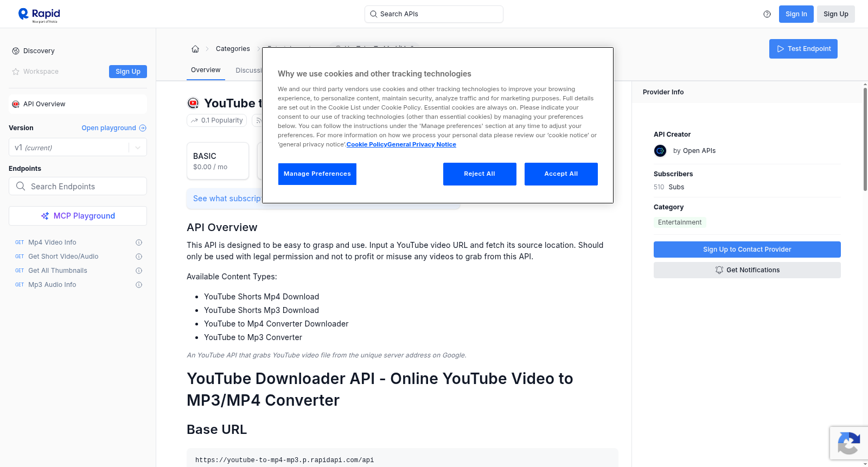Open the Overview tab
This screenshot has height=467, width=868.
[206, 70]
